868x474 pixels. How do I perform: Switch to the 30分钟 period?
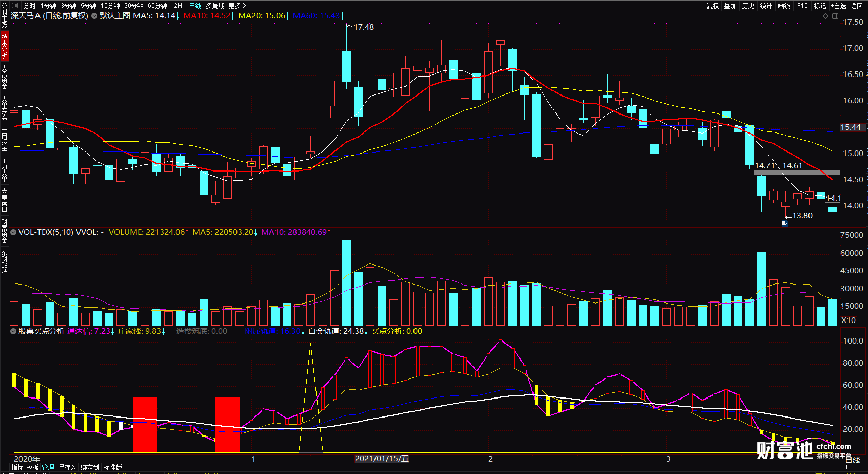pos(134,6)
